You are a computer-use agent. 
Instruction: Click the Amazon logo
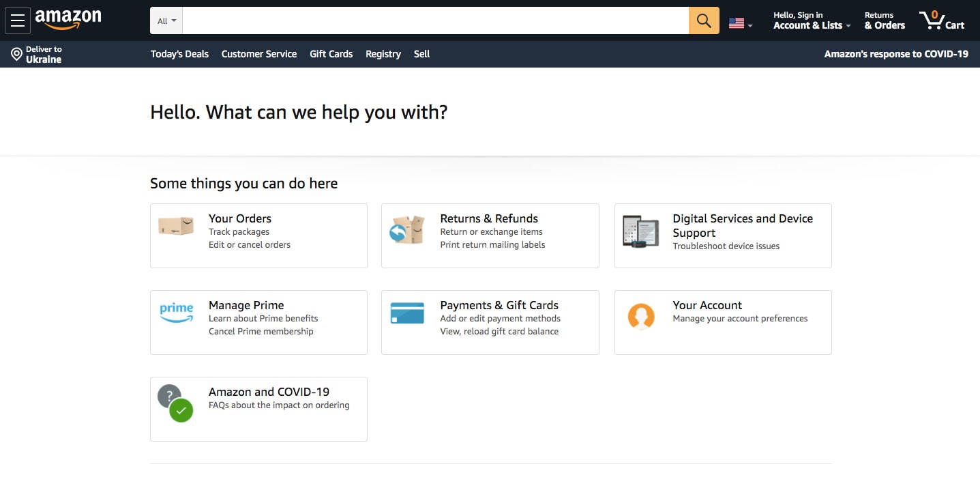point(70,20)
